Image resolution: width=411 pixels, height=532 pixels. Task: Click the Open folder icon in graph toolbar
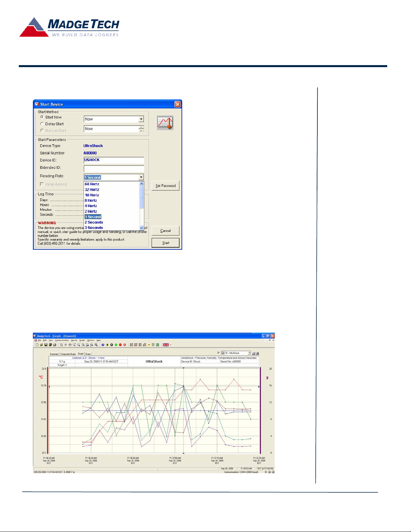[41, 345]
